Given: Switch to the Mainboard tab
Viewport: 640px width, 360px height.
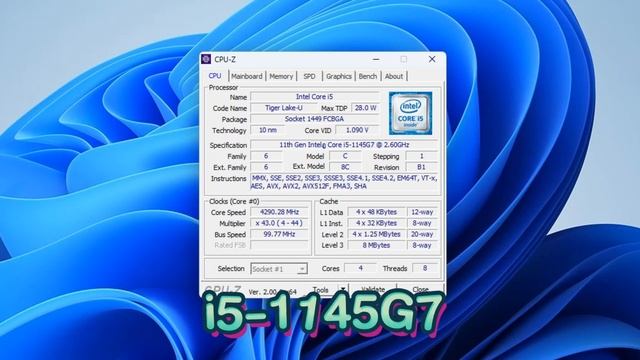Looking at the screenshot, I should click(x=247, y=76).
